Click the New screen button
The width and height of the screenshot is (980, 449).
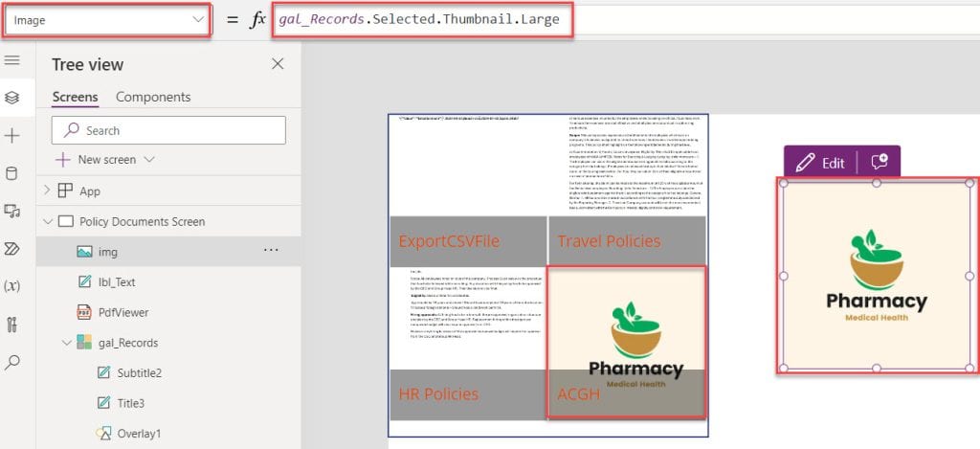coord(104,160)
